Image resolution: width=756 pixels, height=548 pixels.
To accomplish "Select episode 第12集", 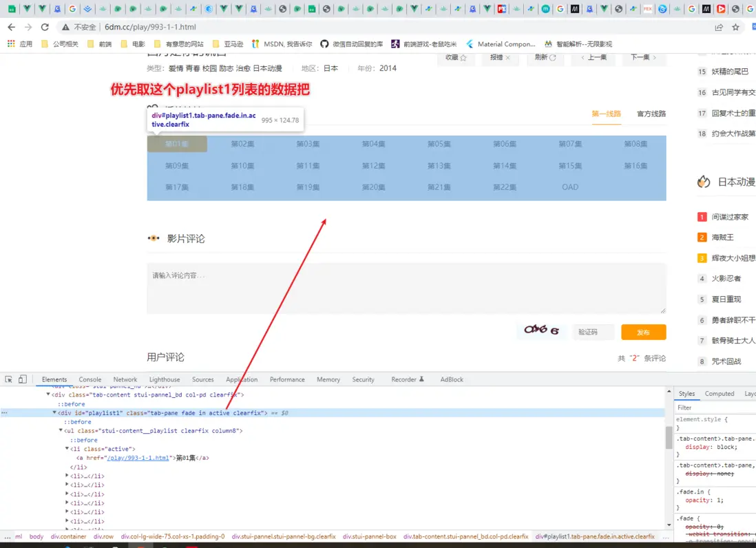I will click(x=373, y=165).
